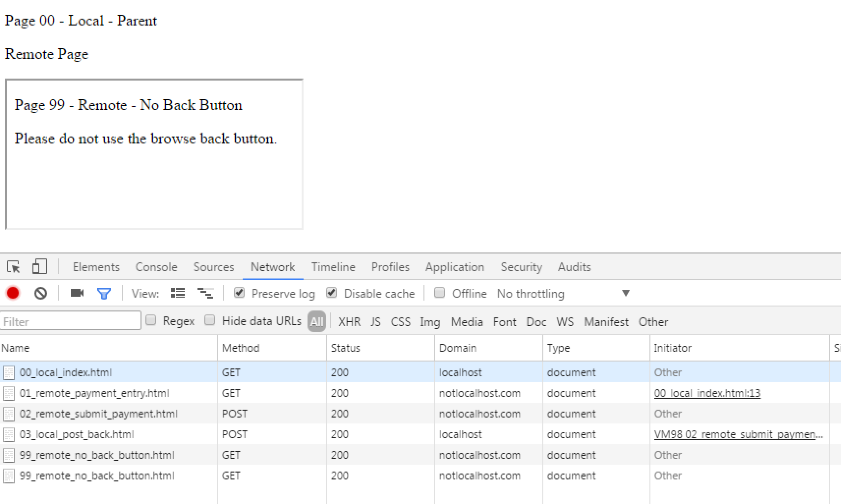Select the All filter type
841x504 pixels.
(317, 322)
